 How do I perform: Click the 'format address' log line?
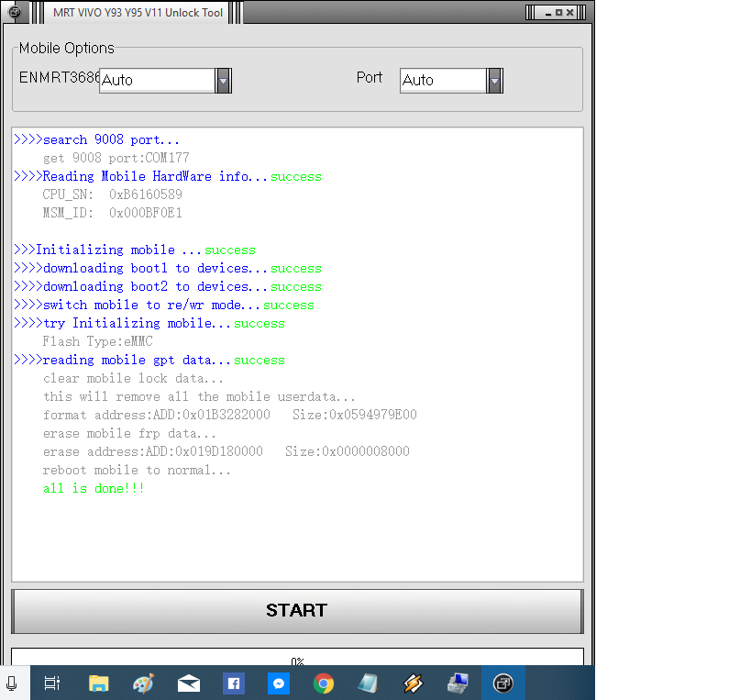tap(230, 415)
